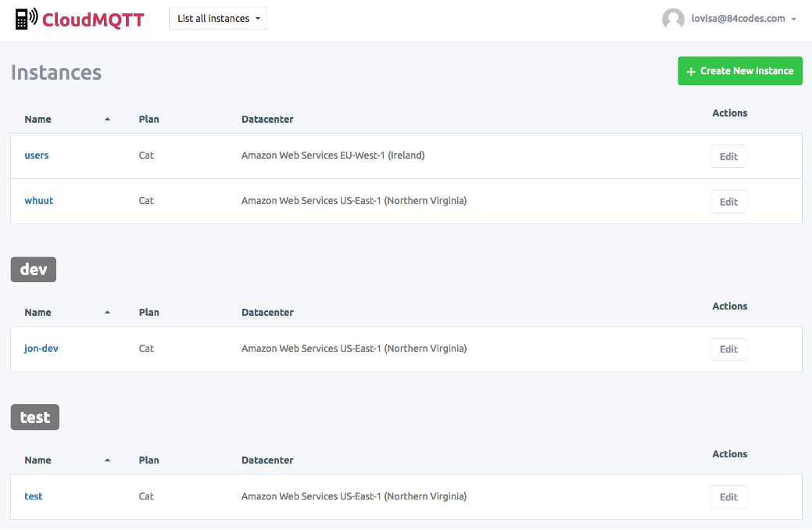Screen dimensions: 812x530
Task: Open the List all instances dropdown
Action: click(x=217, y=19)
